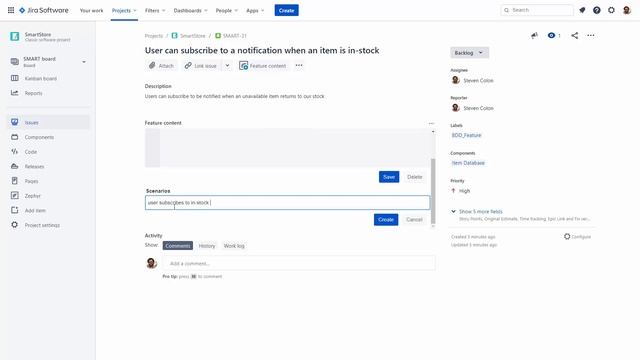Click the blue Create button in top bar
This screenshot has width=640, height=360.
pos(287,10)
